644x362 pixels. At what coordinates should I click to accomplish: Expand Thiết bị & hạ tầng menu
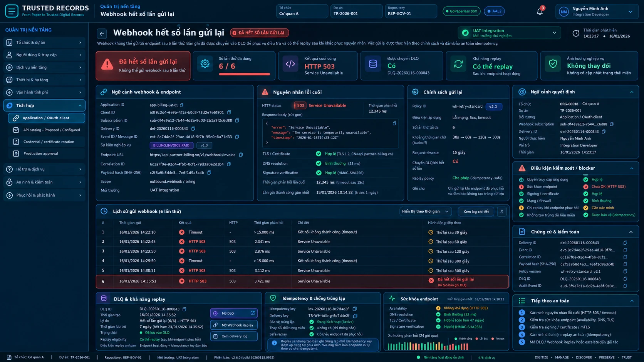[x=44, y=80]
